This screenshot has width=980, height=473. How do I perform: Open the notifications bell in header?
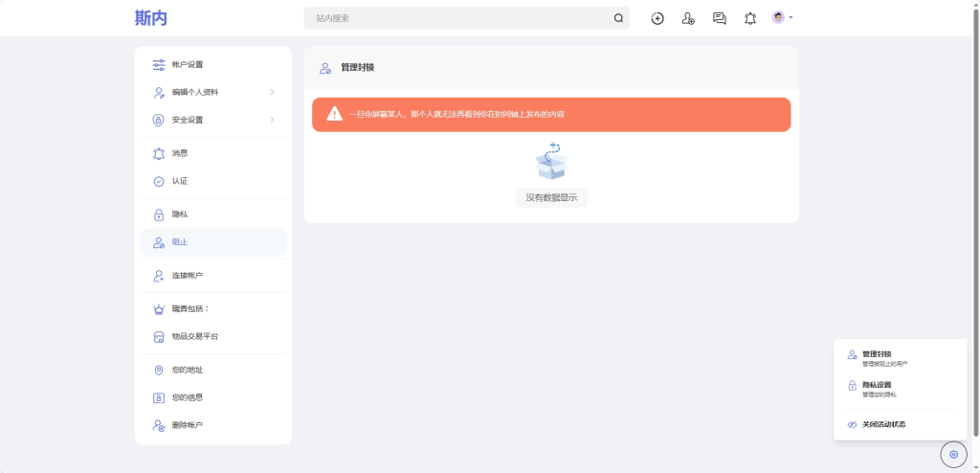tap(750, 18)
